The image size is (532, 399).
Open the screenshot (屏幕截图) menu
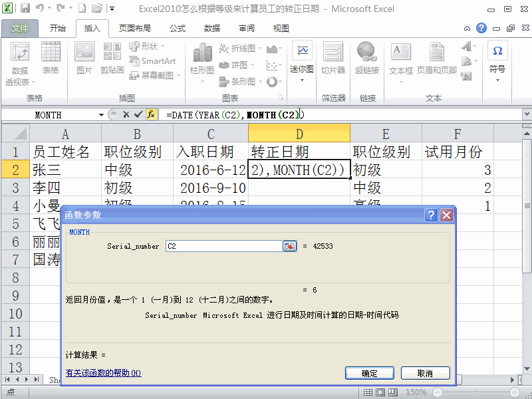[x=155, y=75]
